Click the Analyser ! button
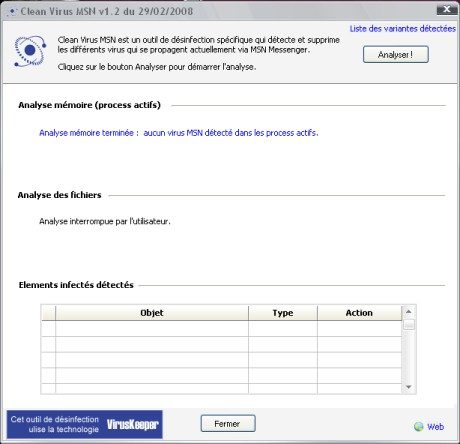Image resolution: width=460 pixels, height=444 pixels. (396, 54)
